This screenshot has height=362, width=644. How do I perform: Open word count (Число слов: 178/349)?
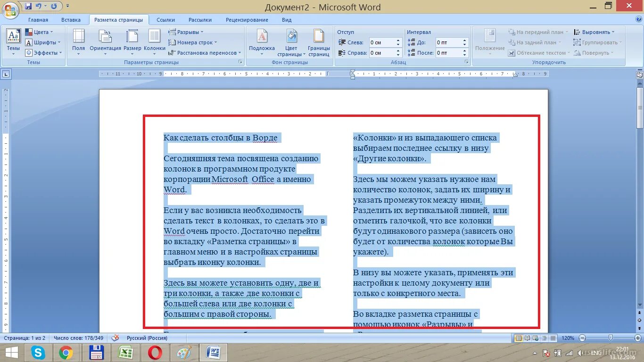tap(79, 338)
